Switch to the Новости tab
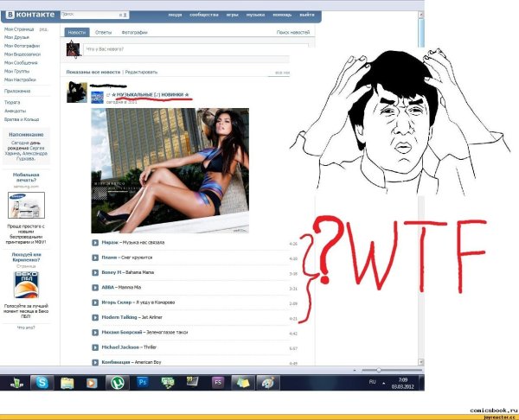The width and height of the screenshot is (519, 420). point(76,32)
